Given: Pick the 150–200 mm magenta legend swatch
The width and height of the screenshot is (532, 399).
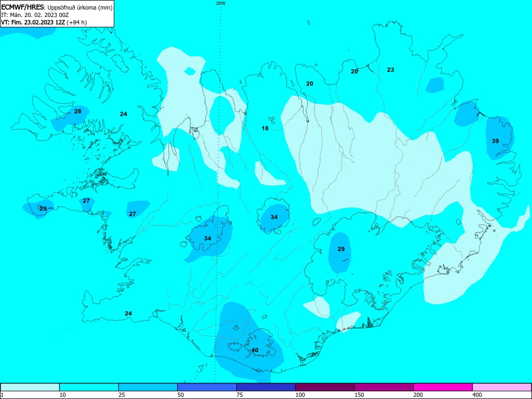Looking at the screenshot, I should (x=384, y=387).
